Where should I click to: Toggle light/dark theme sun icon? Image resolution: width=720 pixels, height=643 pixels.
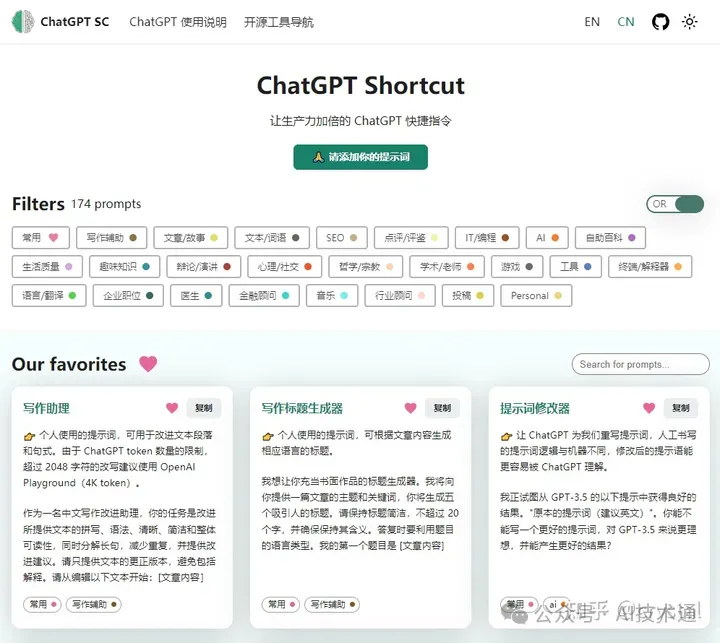click(x=689, y=22)
